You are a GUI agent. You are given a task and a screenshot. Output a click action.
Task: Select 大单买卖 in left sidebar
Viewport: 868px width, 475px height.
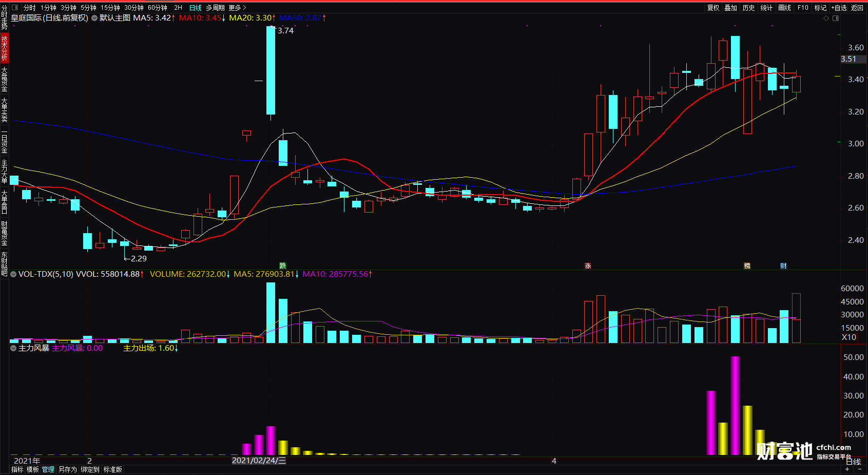(x=4, y=110)
